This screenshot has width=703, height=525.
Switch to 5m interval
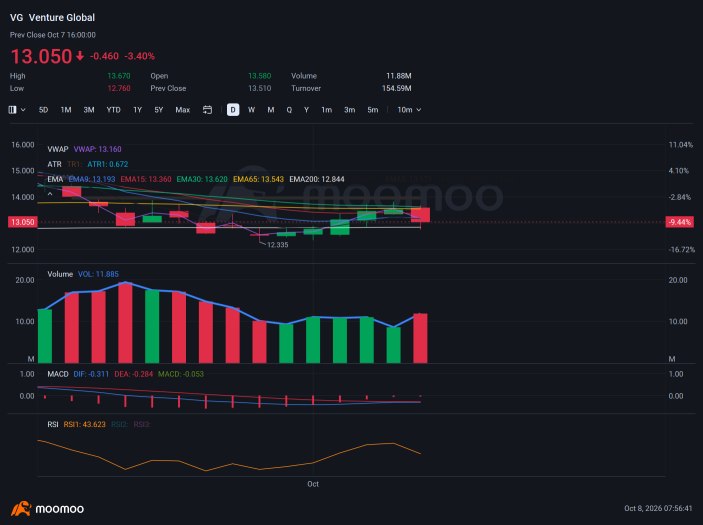(373, 110)
